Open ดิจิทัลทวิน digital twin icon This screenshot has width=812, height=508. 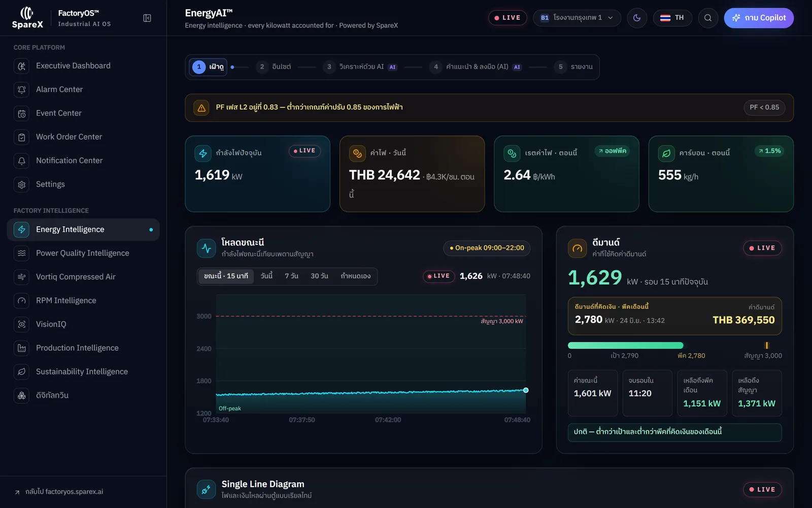click(x=22, y=395)
